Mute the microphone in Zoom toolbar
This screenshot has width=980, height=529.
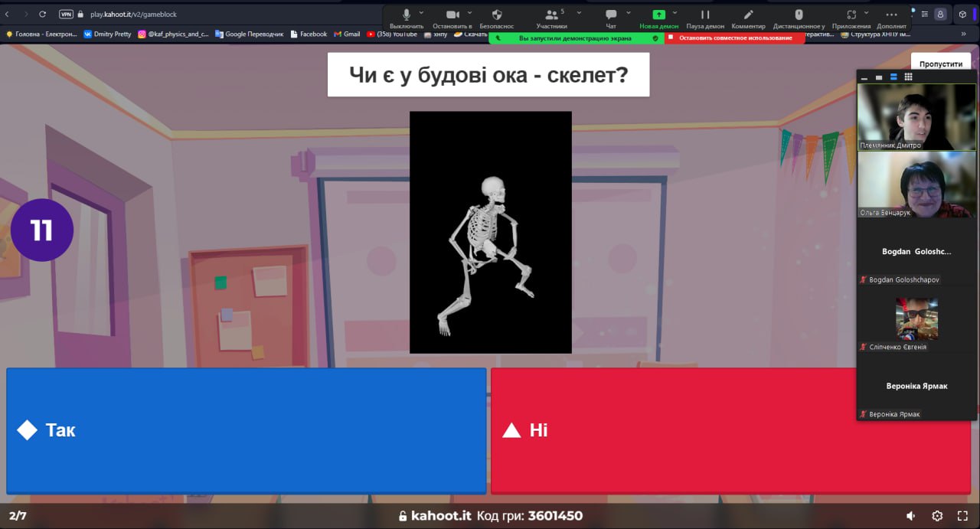(407, 15)
